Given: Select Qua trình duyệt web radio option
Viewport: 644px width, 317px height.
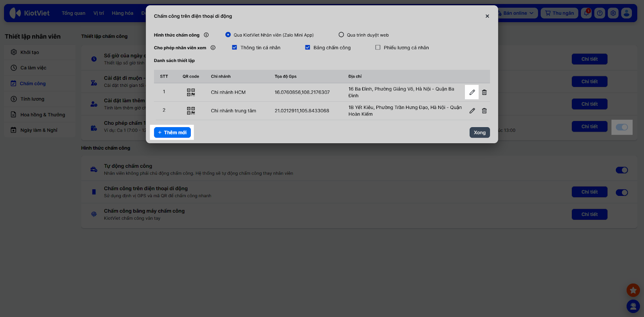Looking at the screenshot, I should click(x=341, y=35).
